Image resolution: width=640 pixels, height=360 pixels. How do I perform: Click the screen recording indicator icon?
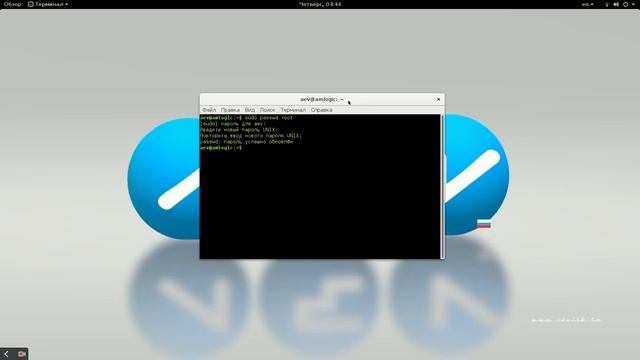click(21, 354)
